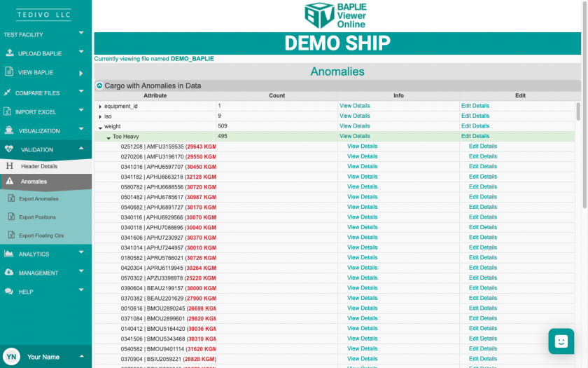Select row 0341182 | APHU6663218
Screen dimensions: 588x368
pos(334,177)
